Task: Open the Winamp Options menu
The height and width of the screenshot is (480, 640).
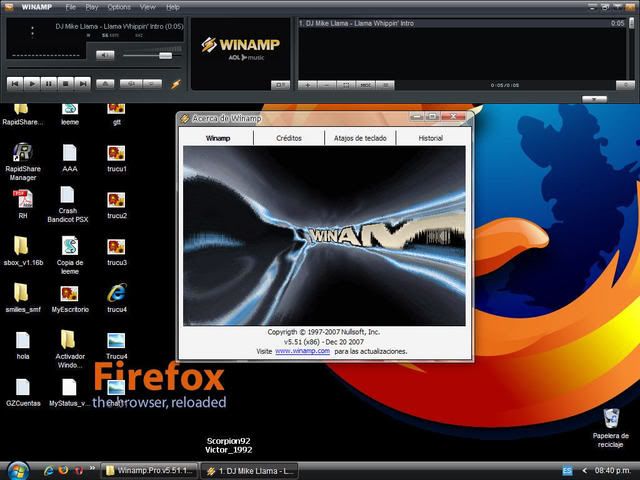Action: (x=119, y=7)
